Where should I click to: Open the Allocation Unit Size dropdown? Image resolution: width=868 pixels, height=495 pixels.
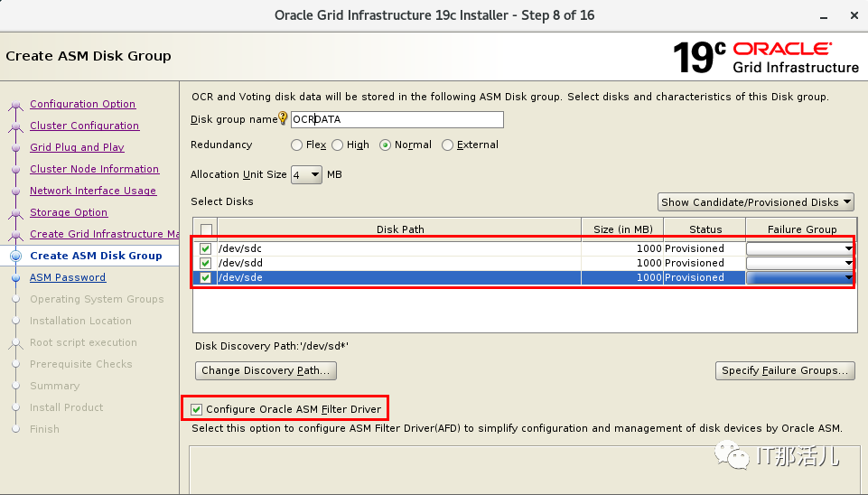[x=306, y=175]
